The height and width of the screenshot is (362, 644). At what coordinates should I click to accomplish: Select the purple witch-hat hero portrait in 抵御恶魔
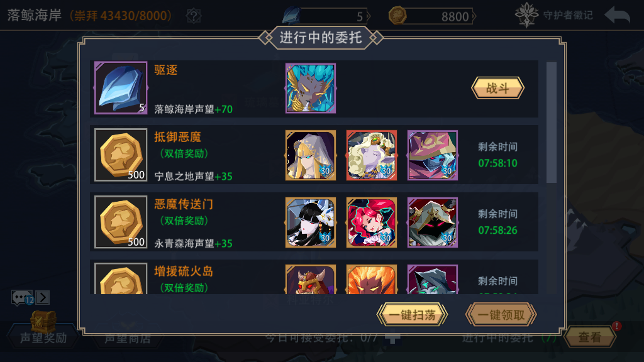click(x=433, y=155)
